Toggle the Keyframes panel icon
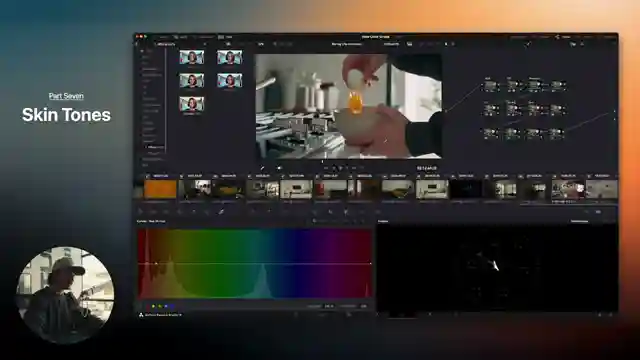 pos(587,211)
